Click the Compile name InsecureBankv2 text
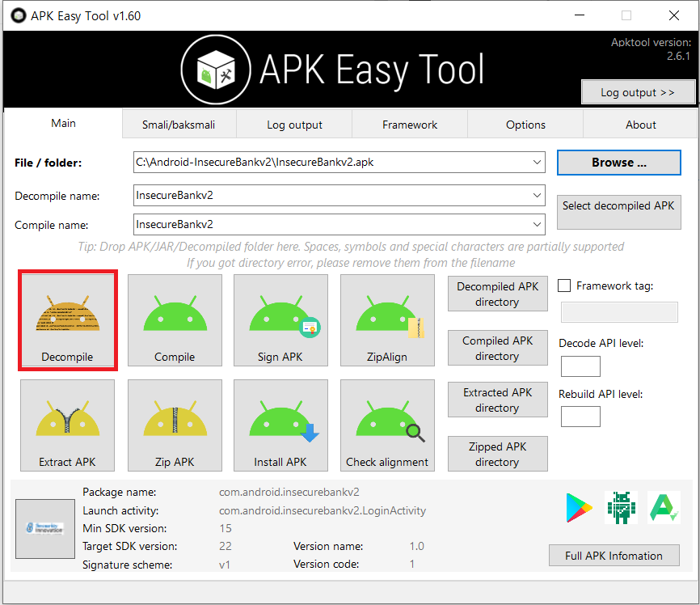Screen dimensions: 700x605 (175, 224)
